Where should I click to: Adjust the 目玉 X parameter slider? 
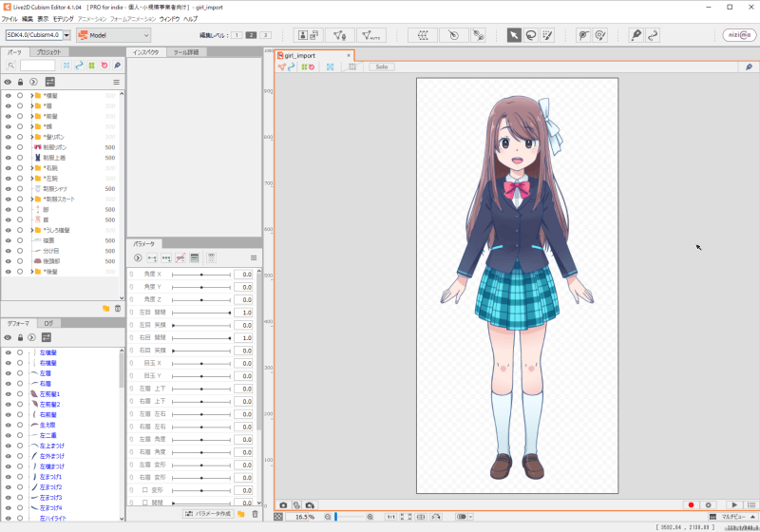click(201, 364)
